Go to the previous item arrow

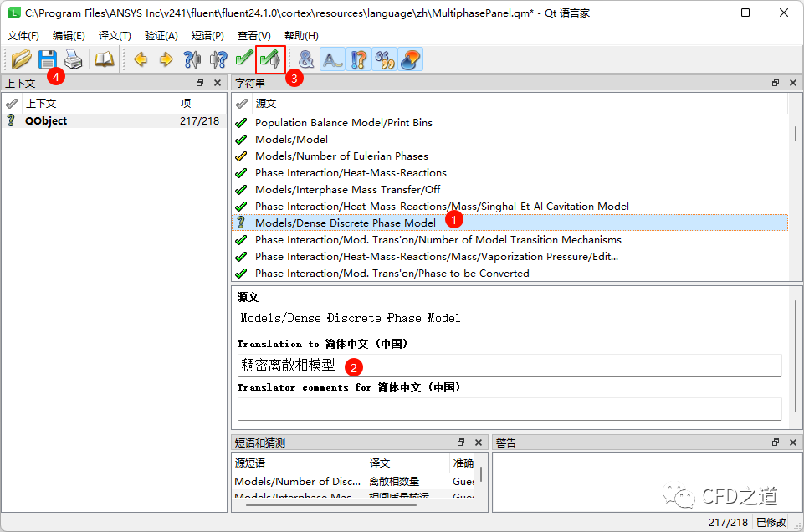point(140,59)
